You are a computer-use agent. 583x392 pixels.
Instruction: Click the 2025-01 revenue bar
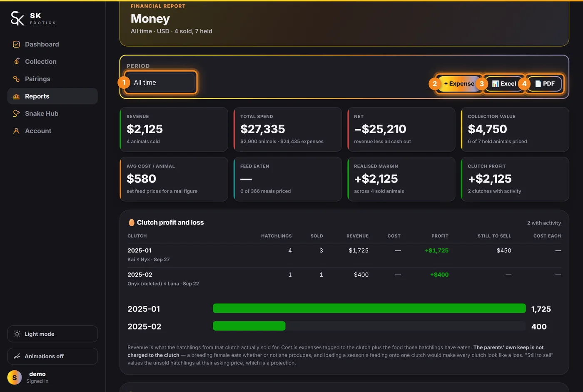(x=369, y=308)
